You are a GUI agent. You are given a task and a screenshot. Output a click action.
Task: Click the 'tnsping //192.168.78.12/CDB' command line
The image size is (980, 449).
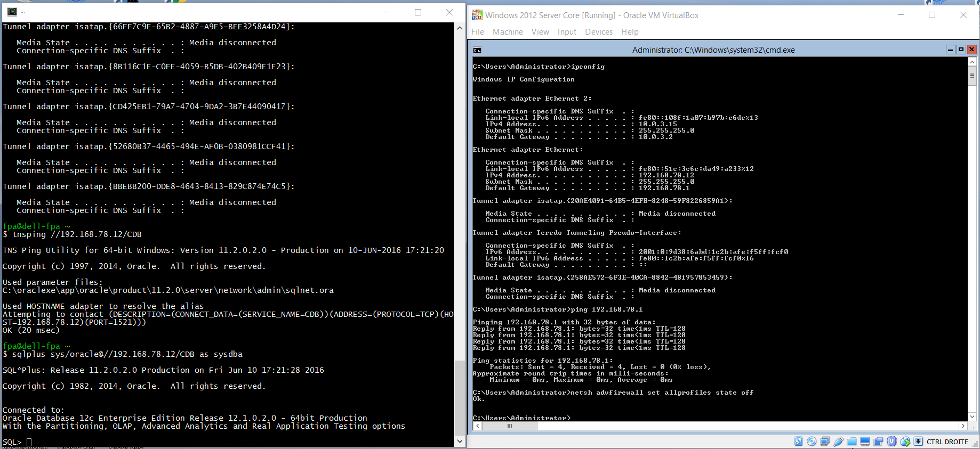point(77,234)
